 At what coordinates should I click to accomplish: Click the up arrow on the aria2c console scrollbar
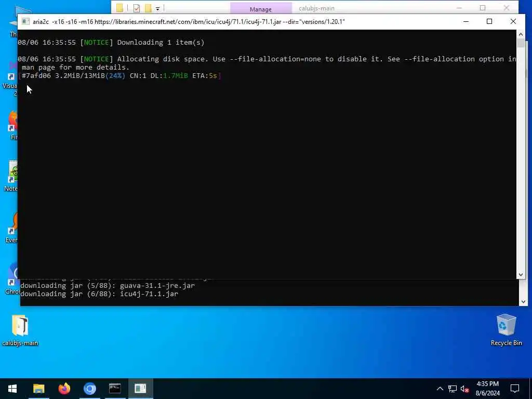pyautogui.click(x=521, y=34)
